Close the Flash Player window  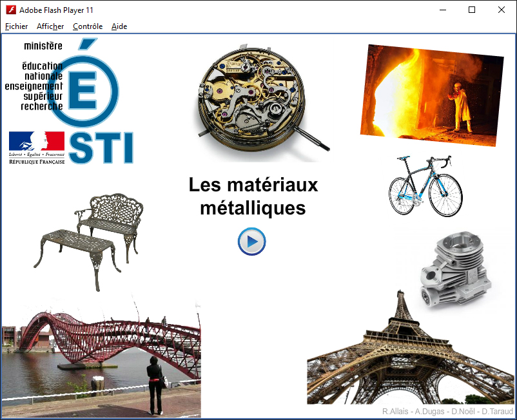click(x=501, y=10)
